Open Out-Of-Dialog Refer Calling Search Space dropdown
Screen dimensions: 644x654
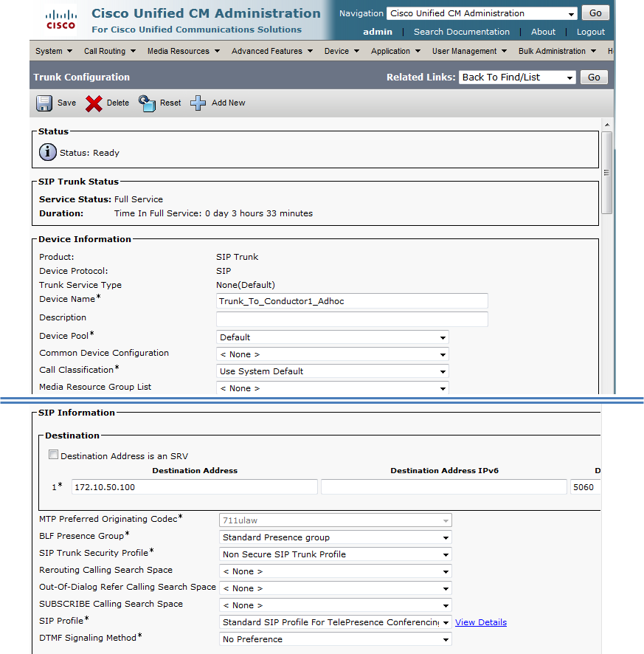coord(335,588)
